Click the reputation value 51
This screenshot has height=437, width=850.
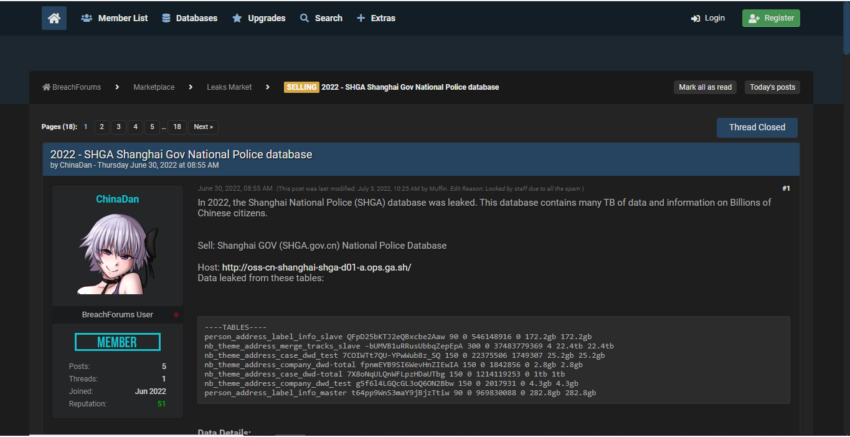point(162,404)
